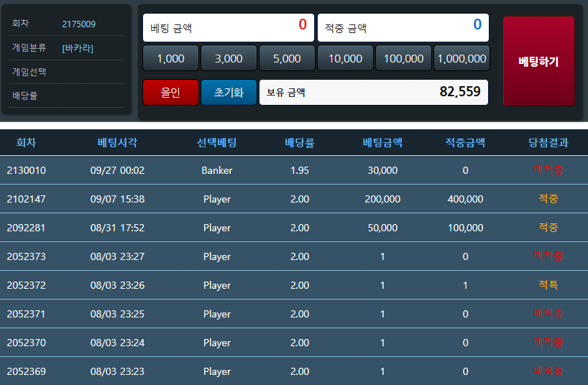Click the 적중 금액 field
Screen dimensions: 588x385
pyautogui.click(x=403, y=28)
